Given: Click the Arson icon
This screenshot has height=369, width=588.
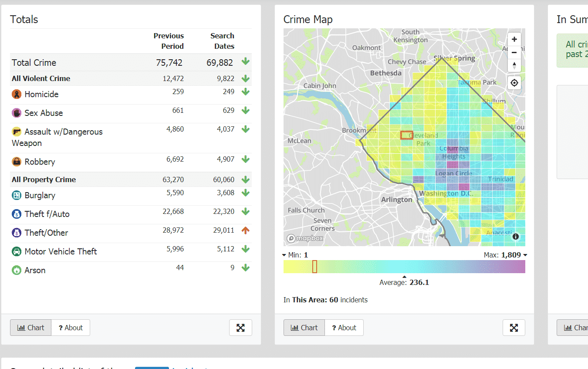Looking at the screenshot, I should [16, 270].
